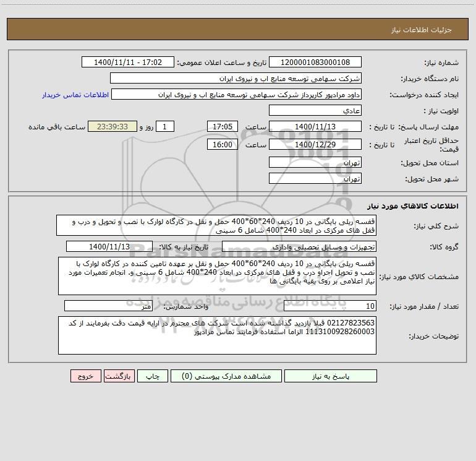Click the 'خروج' exit button
The height and width of the screenshot is (461, 476).
click(85, 376)
